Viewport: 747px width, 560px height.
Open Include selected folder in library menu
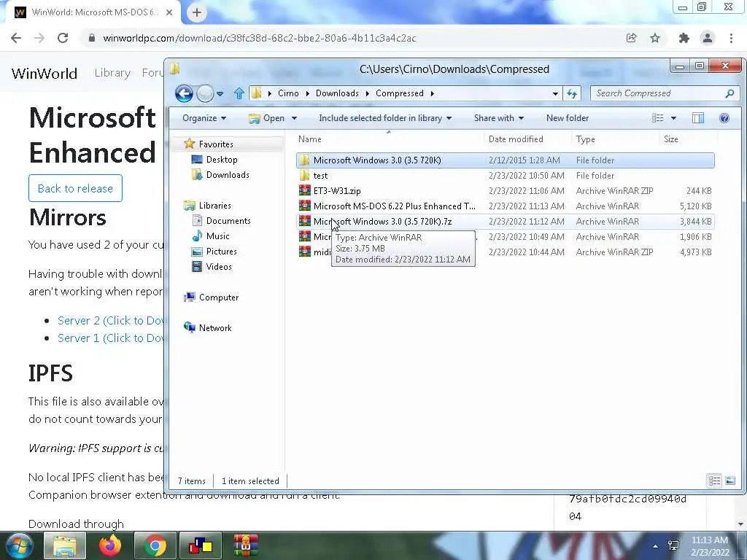pos(385,118)
